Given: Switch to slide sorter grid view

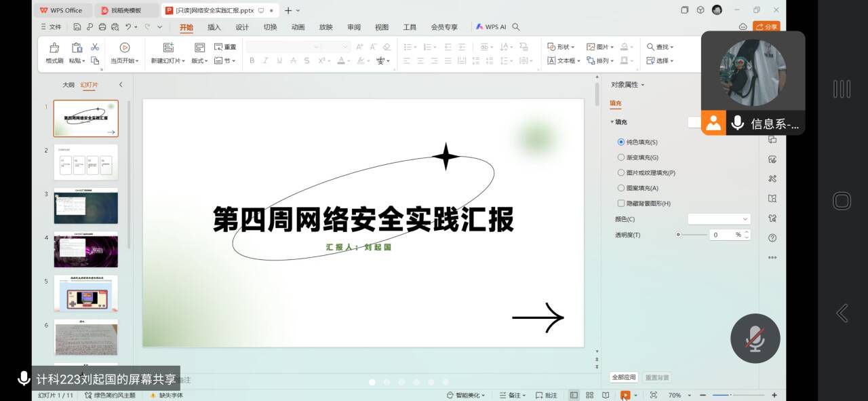Looking at the screenshot, I should 589,395.
